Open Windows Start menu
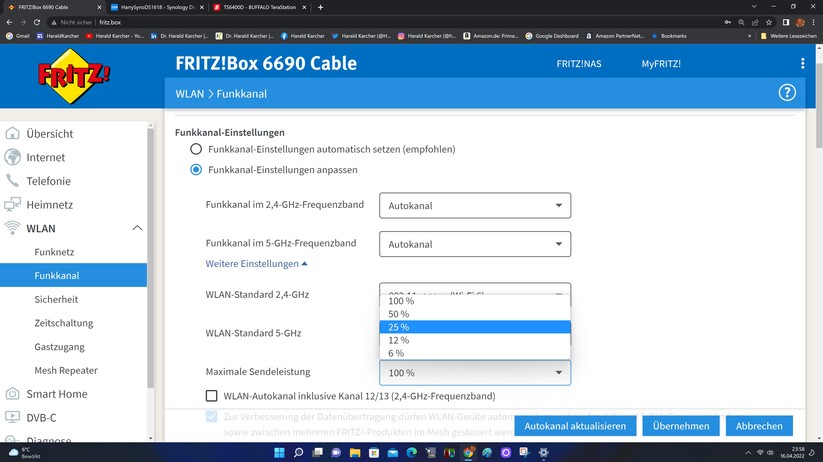Screen dimensions: 823x462 click(x=279, y=453)
